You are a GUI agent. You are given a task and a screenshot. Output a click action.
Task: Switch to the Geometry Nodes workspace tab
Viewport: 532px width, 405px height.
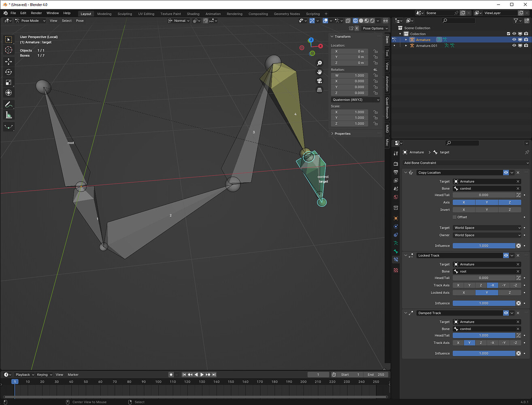[287, 14]
